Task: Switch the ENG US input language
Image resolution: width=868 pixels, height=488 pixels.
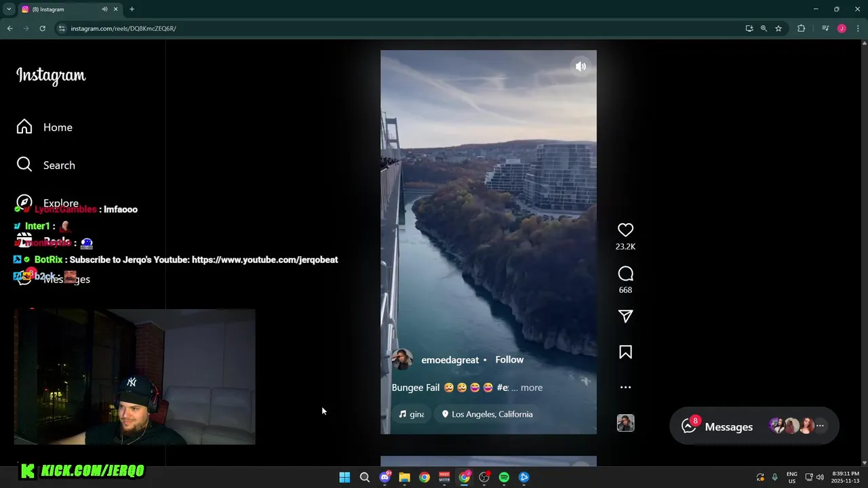Action: pos(791,477)
